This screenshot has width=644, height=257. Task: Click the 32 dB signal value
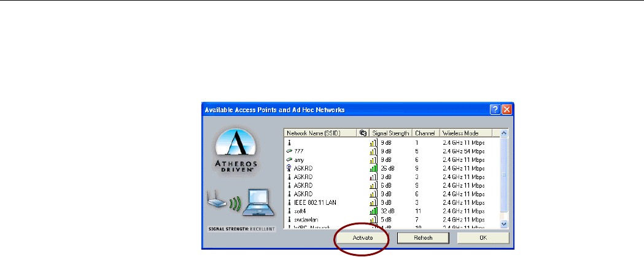coord(387,211)
